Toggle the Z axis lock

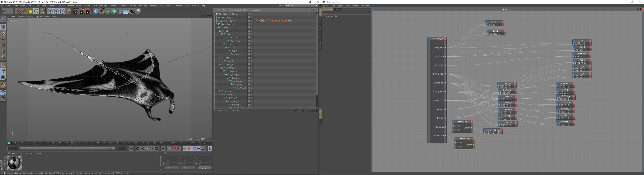[x=62, y=11]
